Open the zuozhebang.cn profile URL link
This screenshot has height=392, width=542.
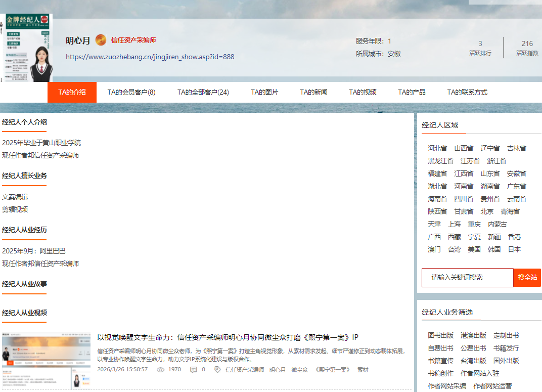coord(150,57)
